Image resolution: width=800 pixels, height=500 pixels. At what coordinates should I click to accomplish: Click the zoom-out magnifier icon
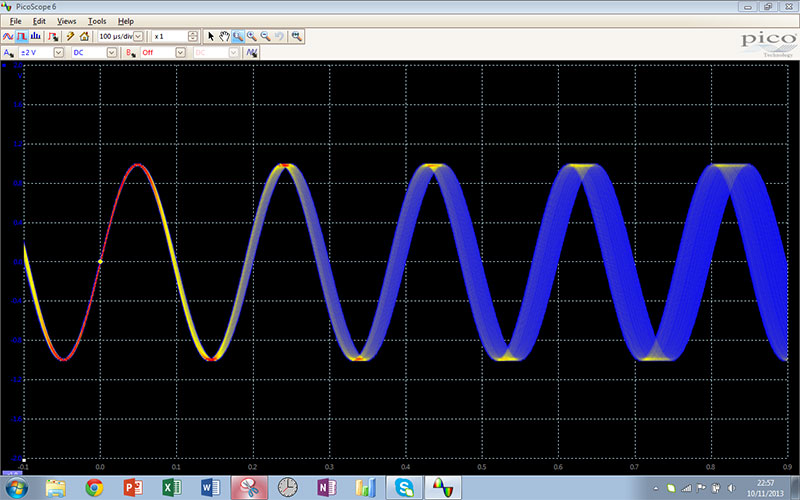pyautogui.click(x=265, y=36)
